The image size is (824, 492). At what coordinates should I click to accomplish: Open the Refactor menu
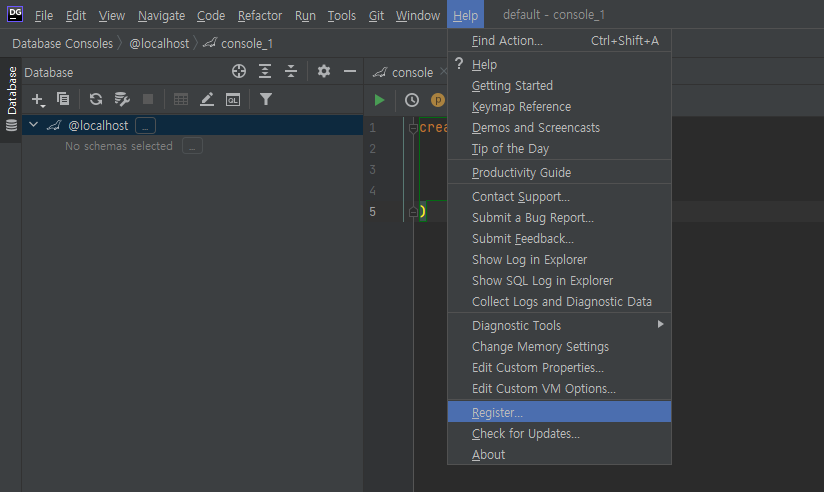[260, 16]
